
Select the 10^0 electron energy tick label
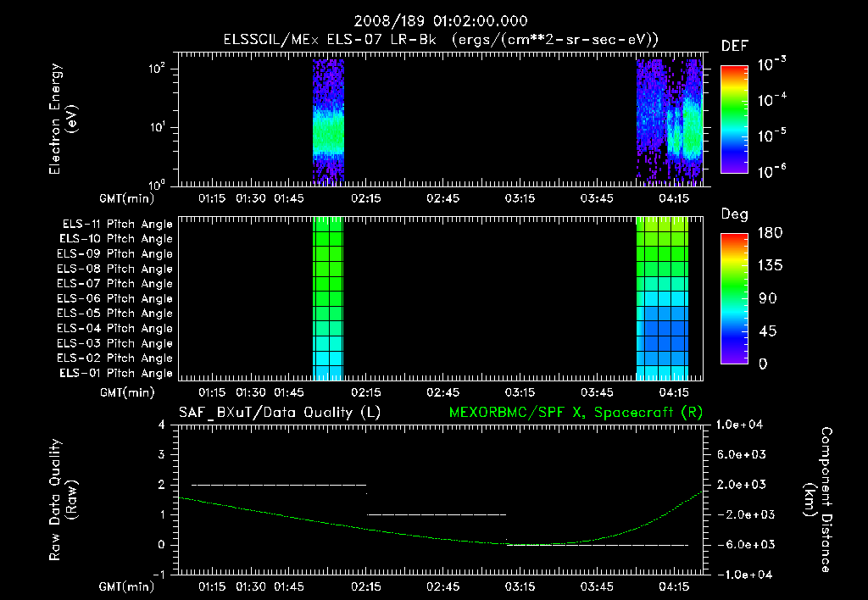click(x=157, y=184)
